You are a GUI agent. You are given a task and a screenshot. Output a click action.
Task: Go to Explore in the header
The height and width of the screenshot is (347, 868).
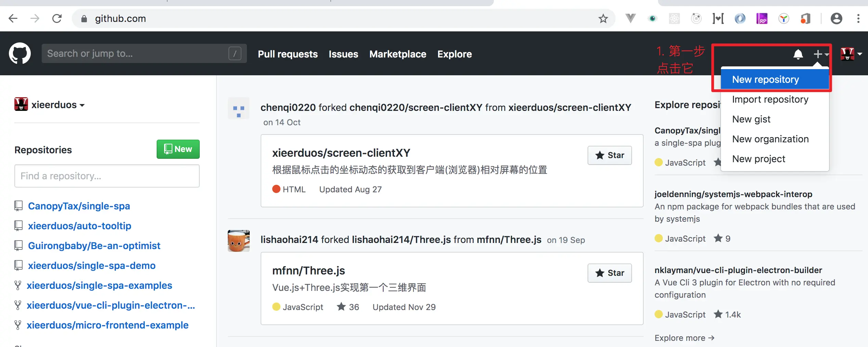point(455,54)
